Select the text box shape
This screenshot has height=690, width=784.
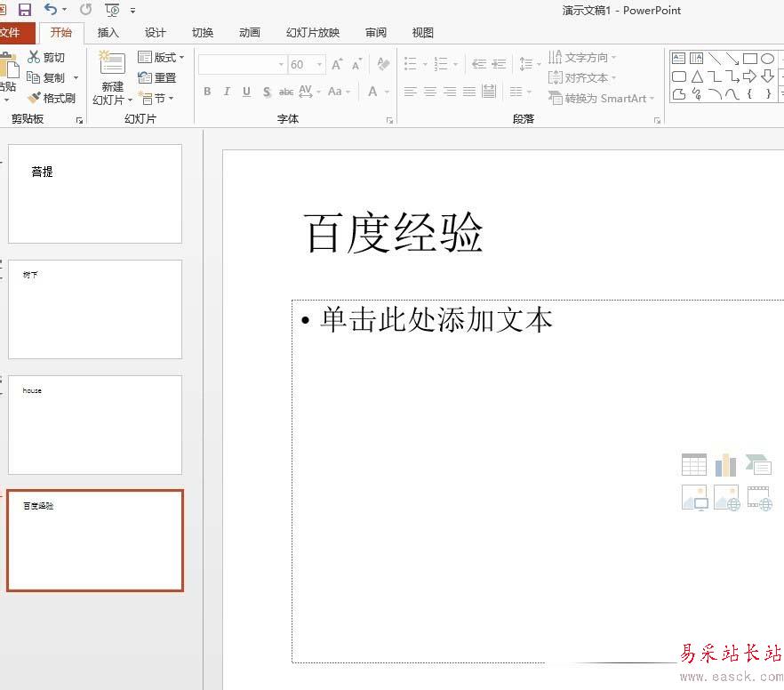coord(678,59)
